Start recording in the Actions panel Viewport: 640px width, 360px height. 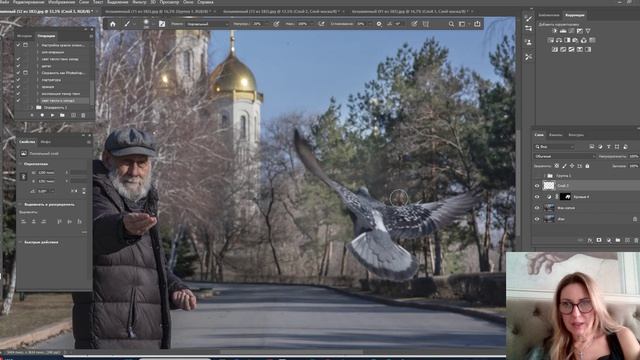(42, 116)
